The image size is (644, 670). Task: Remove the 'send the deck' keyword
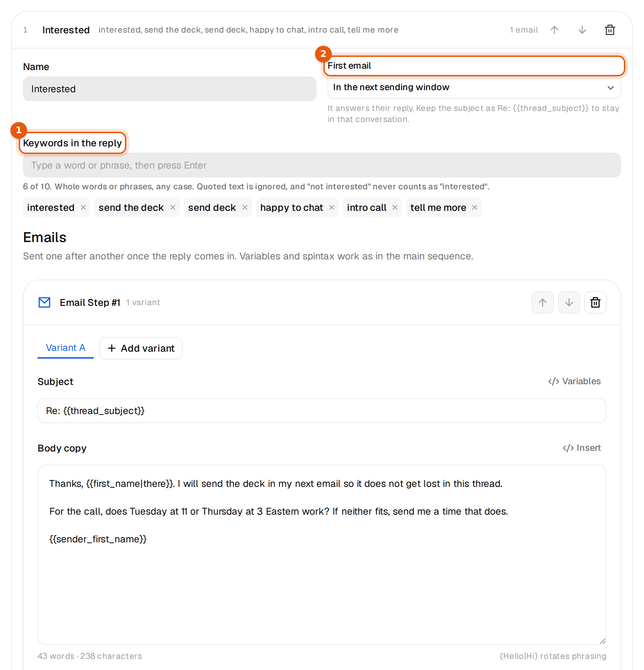(x=173, y=207)
